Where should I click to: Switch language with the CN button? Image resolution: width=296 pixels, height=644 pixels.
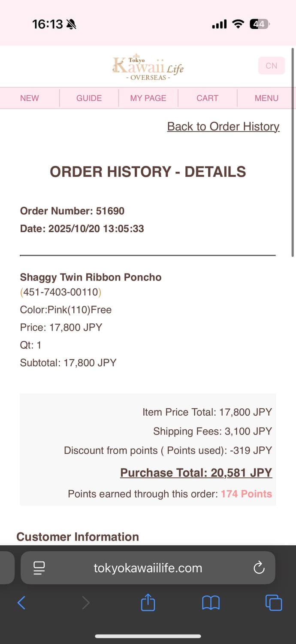[271, 66]
